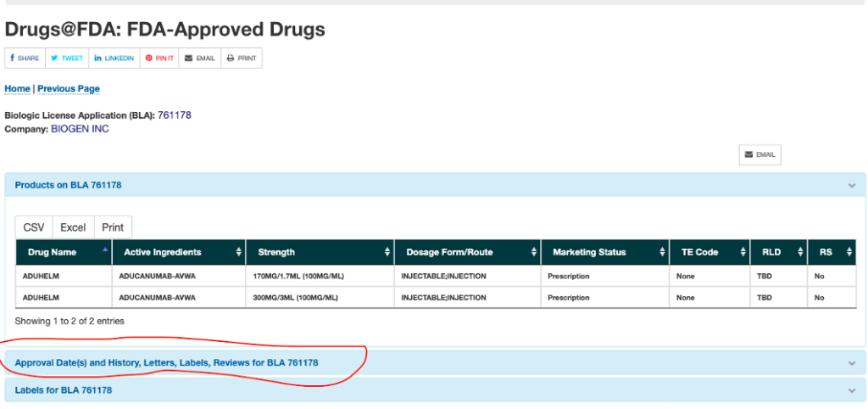
Task: Export table as Excel
Action: pyautogui.click(x=73, y=227)
